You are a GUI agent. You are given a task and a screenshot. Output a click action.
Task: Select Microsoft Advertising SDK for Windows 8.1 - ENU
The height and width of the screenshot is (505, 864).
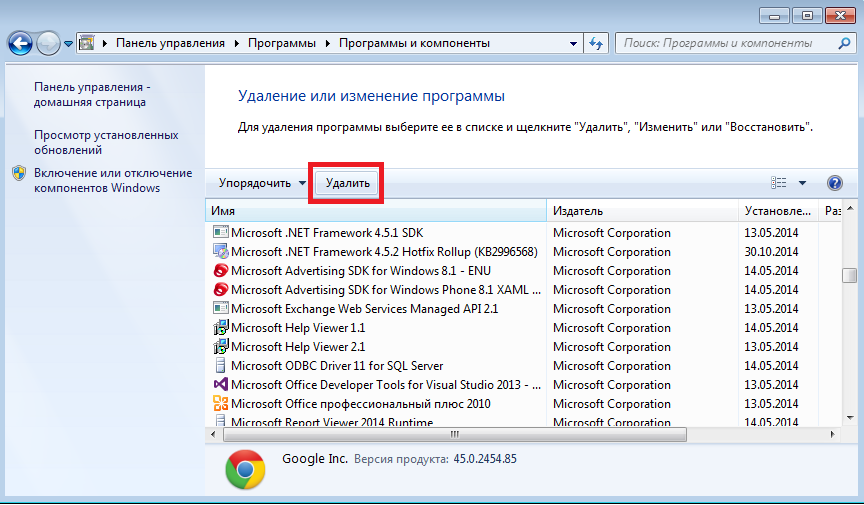(361, 271)
